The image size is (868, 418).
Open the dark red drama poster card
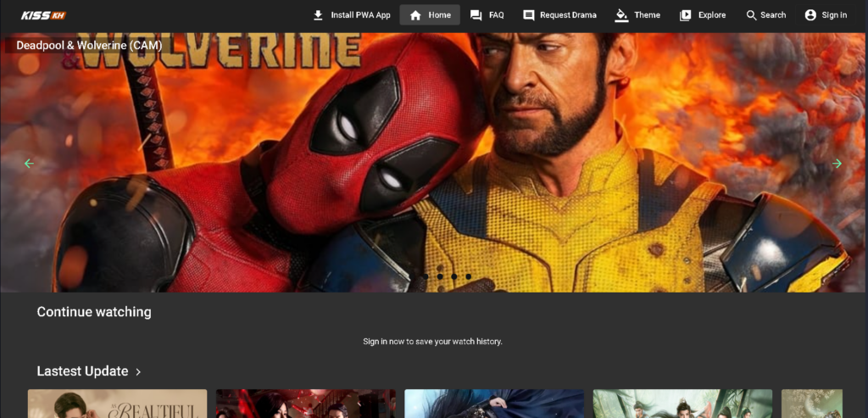click(x=305, y=404)
